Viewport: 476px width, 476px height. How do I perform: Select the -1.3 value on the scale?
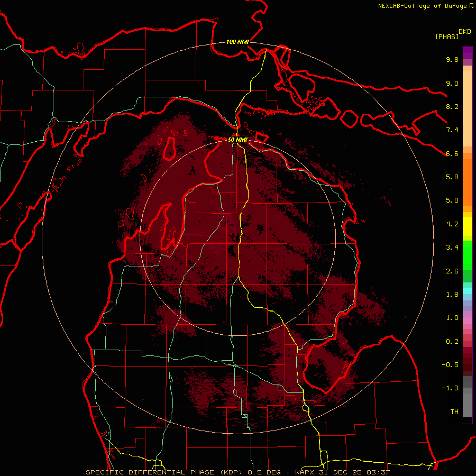450,388
